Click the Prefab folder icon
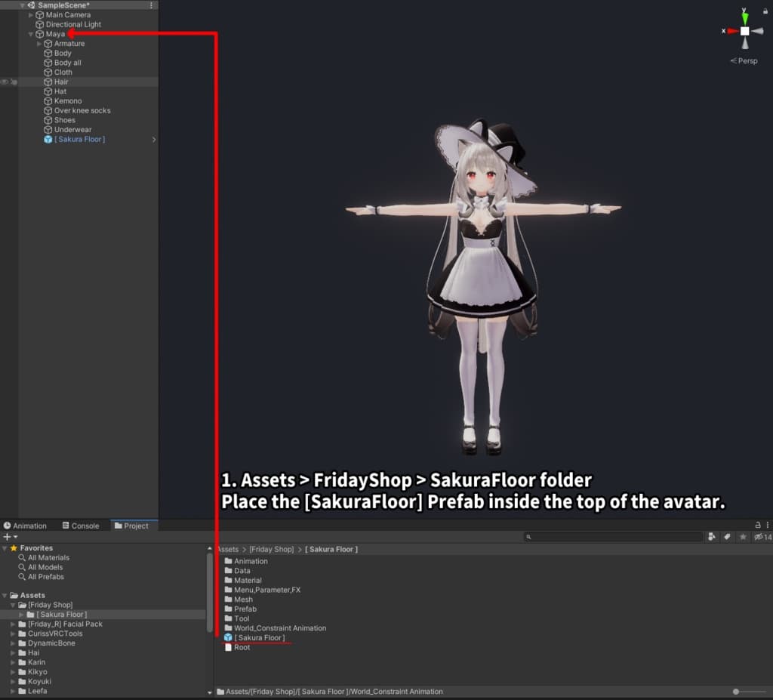 (228, 609)
